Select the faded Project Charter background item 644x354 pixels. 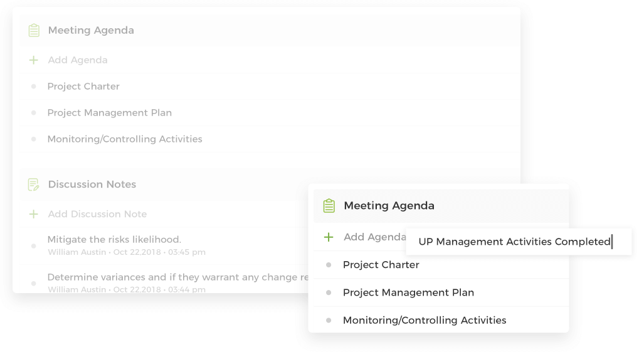(83, 87)
